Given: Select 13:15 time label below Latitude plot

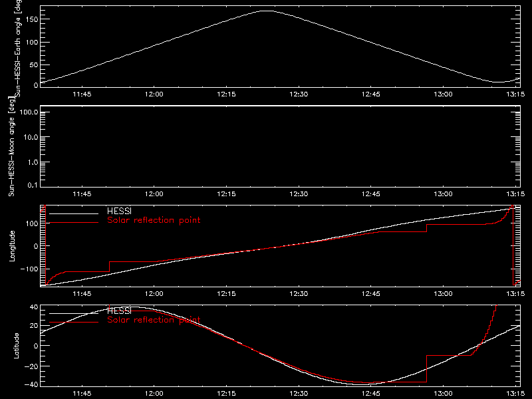Looking at the screenshot, I should click(x=515, y=394).
